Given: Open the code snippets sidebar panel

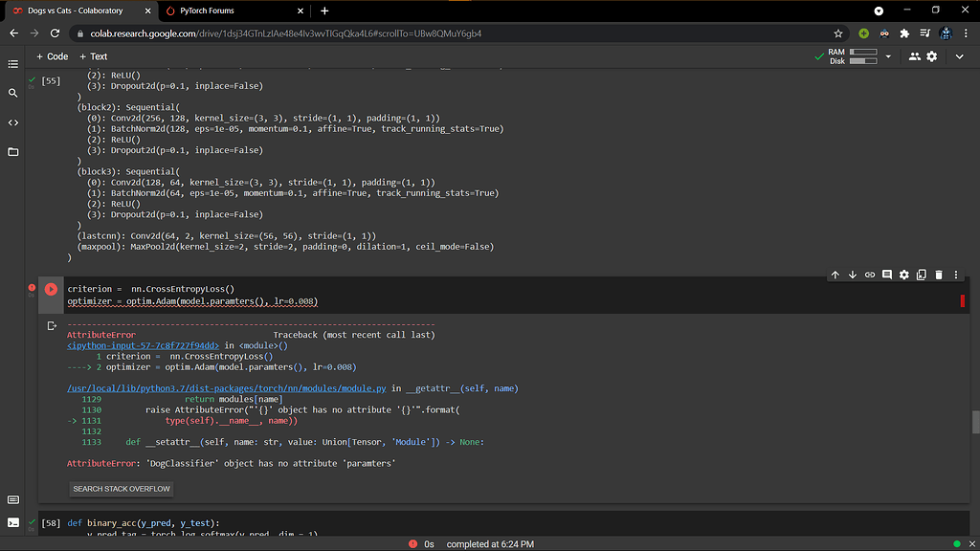Looking at the screenshot, I should point(11,122).
